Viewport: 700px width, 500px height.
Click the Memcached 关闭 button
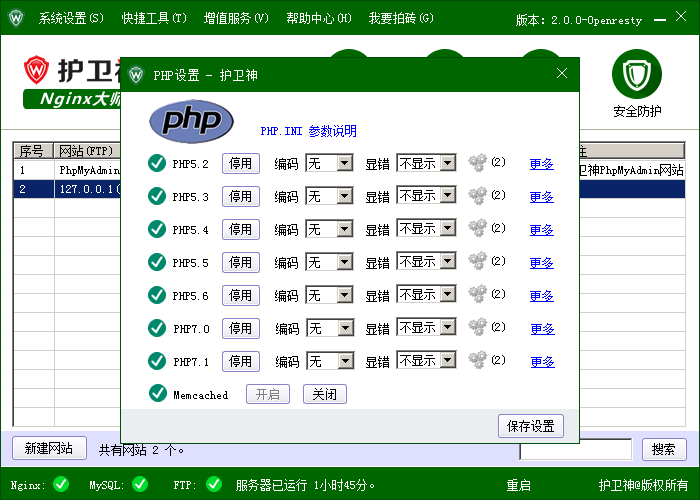pos(325,394)
